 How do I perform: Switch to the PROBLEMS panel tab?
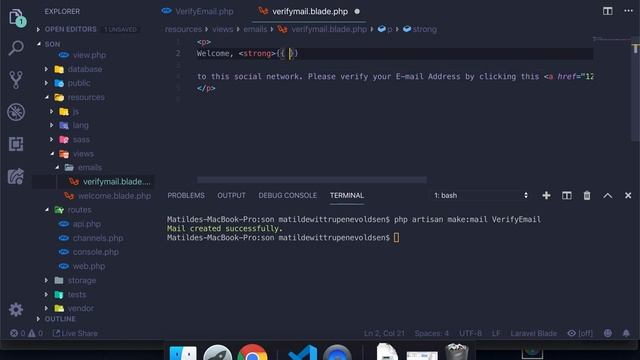point(186,196)
